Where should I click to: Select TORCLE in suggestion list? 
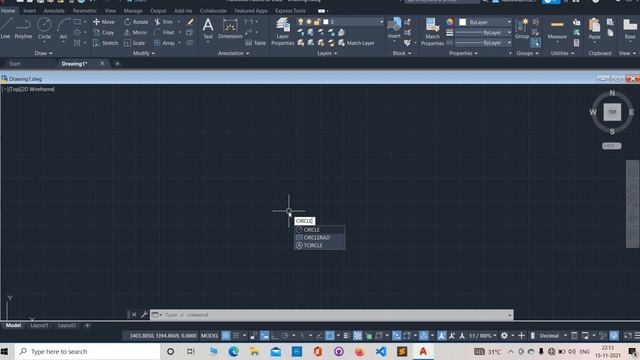click(x=319, y=245)
